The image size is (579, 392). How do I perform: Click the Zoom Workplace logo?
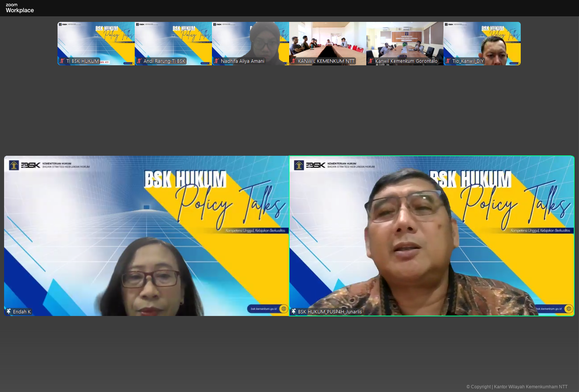(20, 8)
